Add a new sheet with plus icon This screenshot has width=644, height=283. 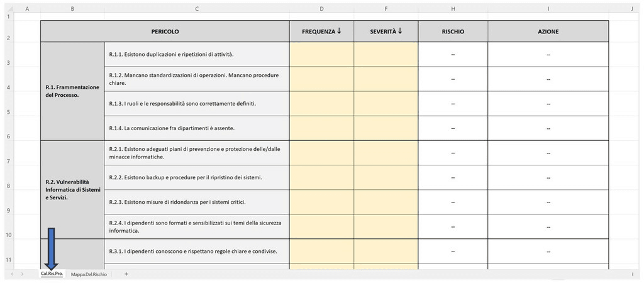click(x=126, y=274)
